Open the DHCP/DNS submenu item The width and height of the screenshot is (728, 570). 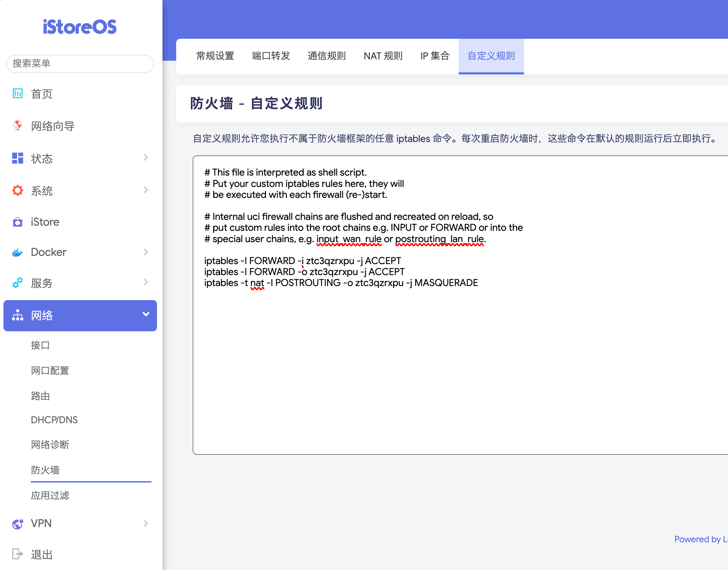click(54, 420)
